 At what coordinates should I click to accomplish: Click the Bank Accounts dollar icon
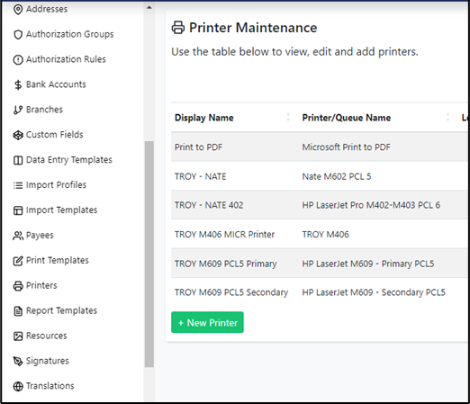[x=18, y=85]
